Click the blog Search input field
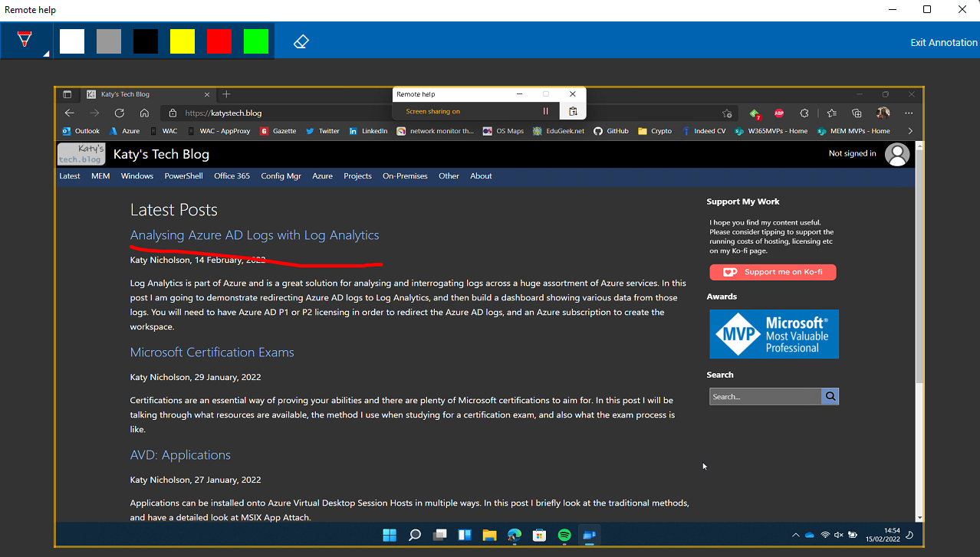The height and width of the screenshot is (557, 980). [x=765, y=397]
